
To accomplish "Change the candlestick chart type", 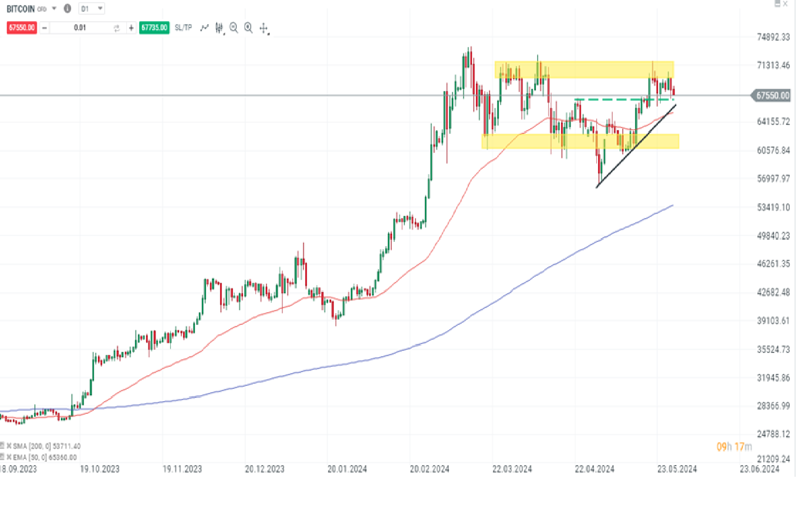I will (x=219, y=28).
